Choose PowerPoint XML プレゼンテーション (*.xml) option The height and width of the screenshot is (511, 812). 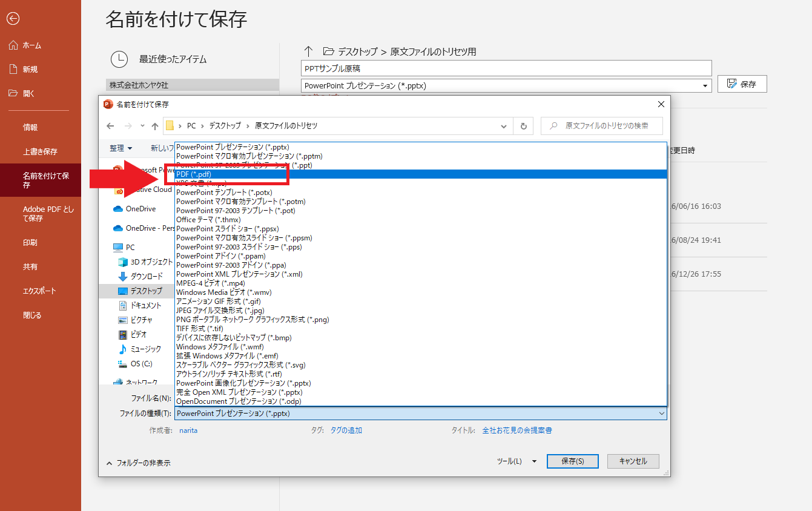point(421,274)
